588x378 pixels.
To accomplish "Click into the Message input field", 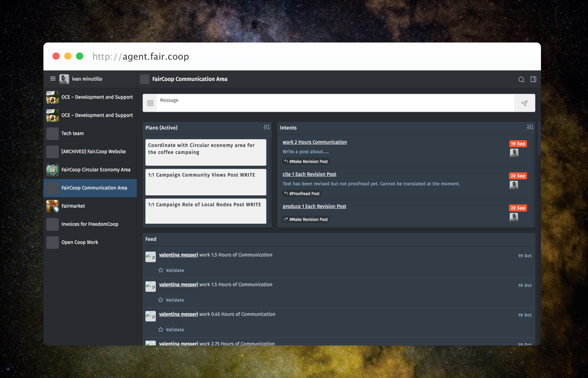I will (x=335, y=103).
